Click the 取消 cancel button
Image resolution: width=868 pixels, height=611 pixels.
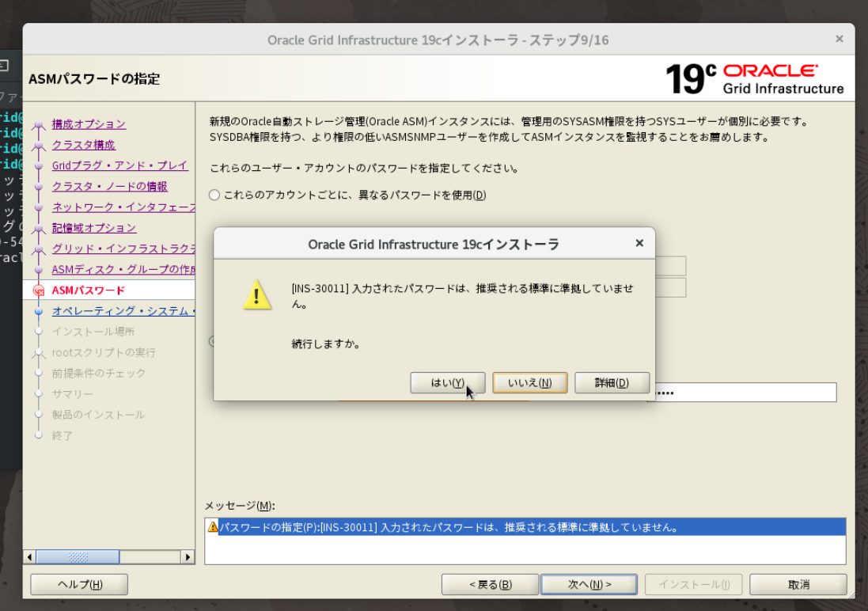click(798, 584)
